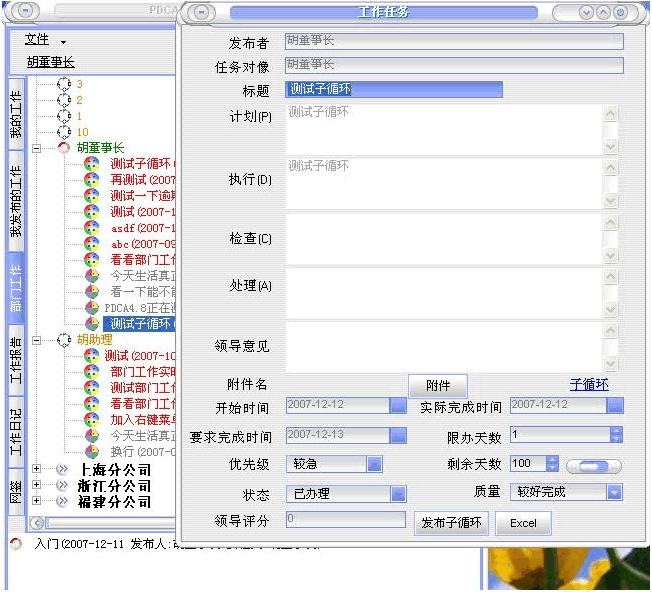The height and width of the screenshot is (592, 652).
Task: Click the pie icon beside abc task
Action: pos(91,244)
